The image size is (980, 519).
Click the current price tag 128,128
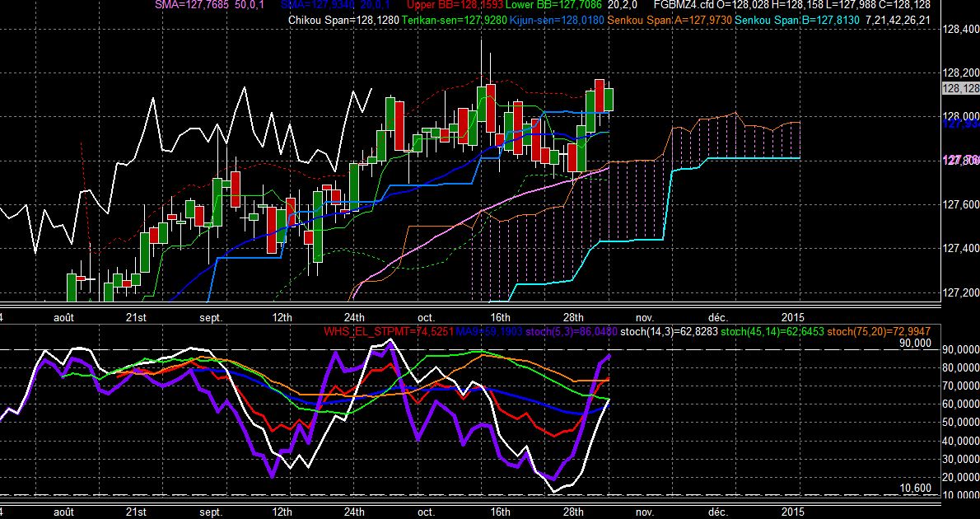click(961, 89)
